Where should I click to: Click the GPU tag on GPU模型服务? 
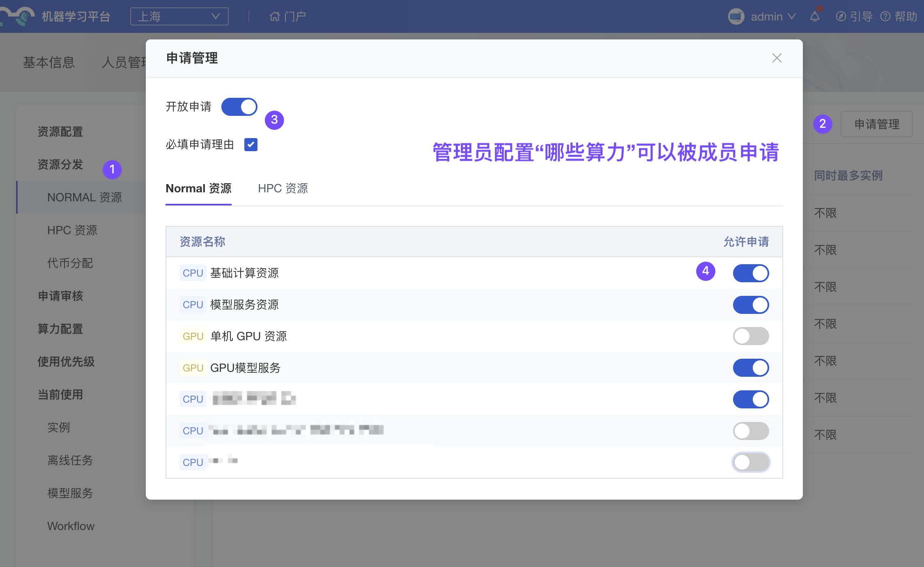[193, 368]
